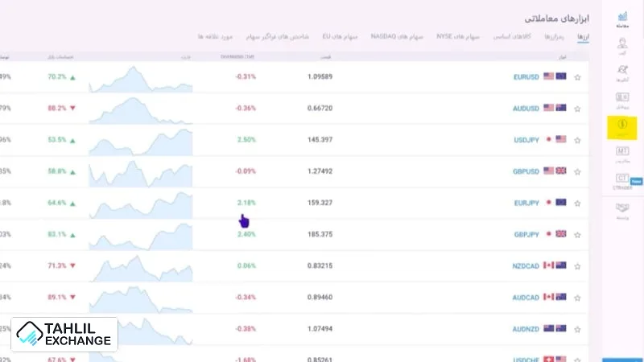Click the GBPJPY 2.40% change value
Viewport: 644px width, 362px height.
coord(246,233)
